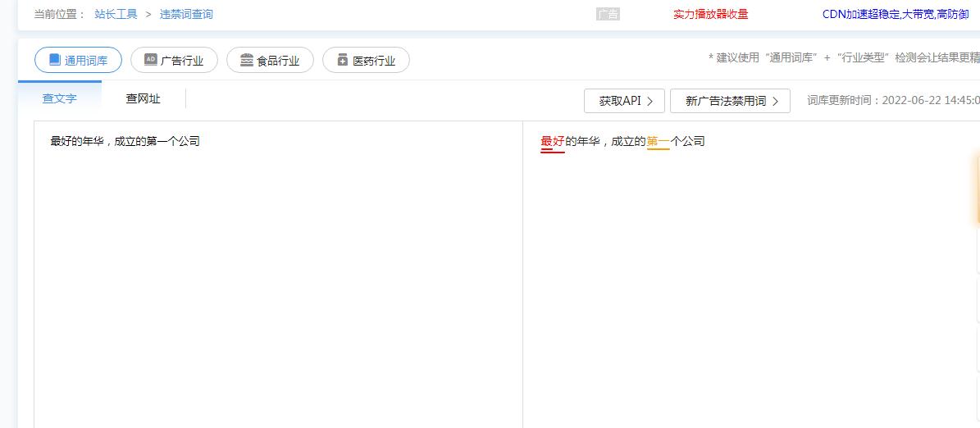
Task: Open 新广告法禁用词 button
Action: tap(730, 101)
